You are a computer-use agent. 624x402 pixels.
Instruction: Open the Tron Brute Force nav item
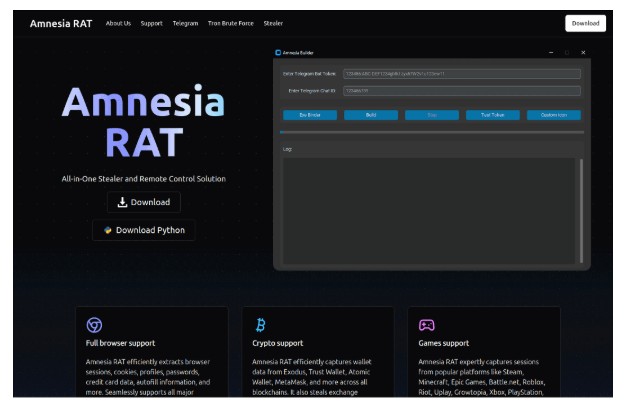point(230,23)
